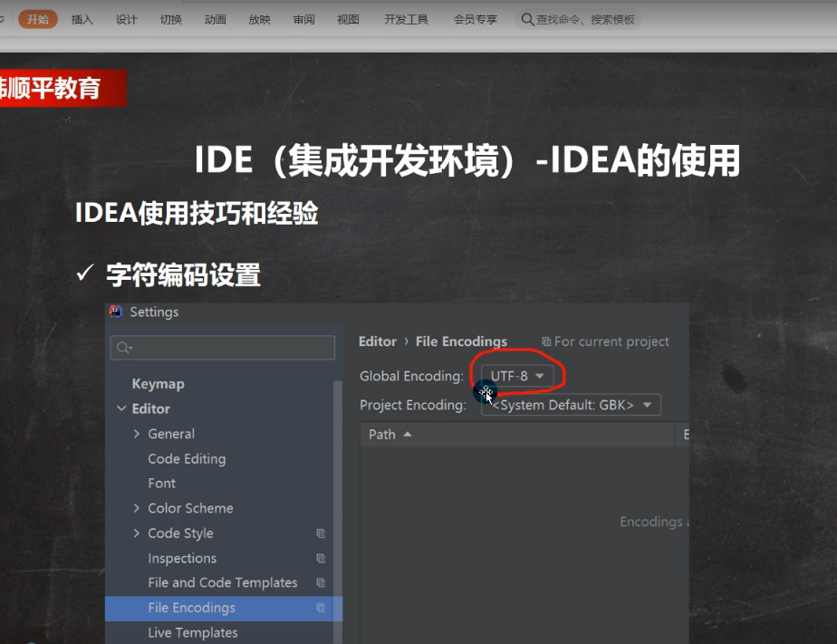Select Keymap in the settings tree
Image resolution: width=837 pixels, height=644 pixels.
(158, 384)
